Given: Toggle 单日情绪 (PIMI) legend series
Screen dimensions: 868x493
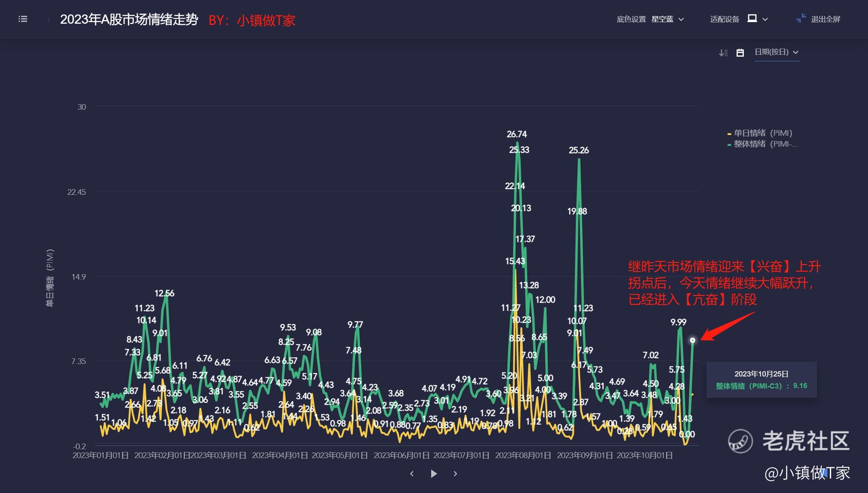Looking at the screenshot, I should pyautogui.click(x=763, y=133).
